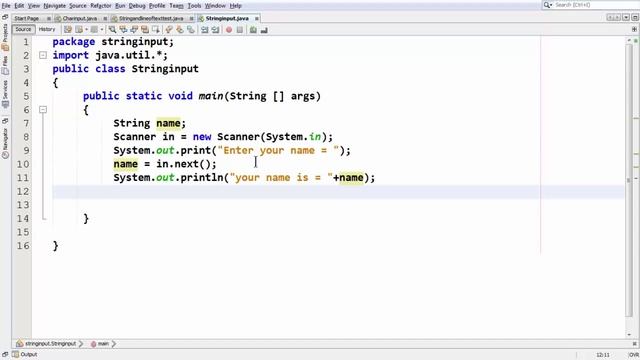640x360 pixels.
Task: Click the vertical editor scrollbar
Action: click(x=629, y=180)
